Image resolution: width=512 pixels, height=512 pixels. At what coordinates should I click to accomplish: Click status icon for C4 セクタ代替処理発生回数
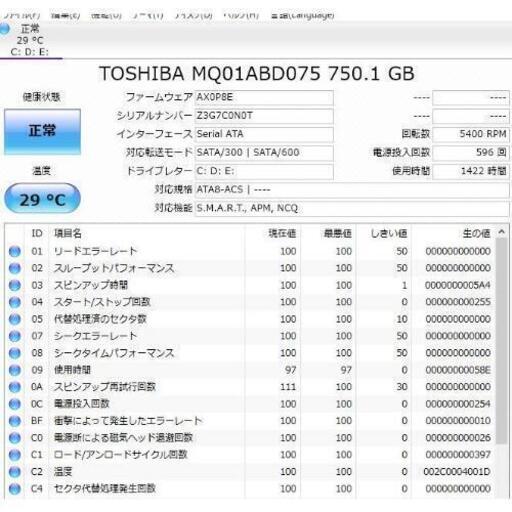tap(15, 489)
